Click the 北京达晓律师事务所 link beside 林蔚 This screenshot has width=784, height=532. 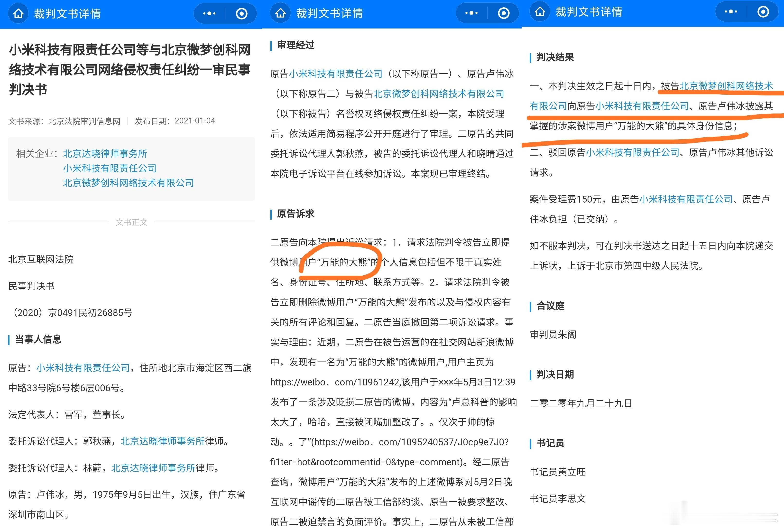153,468
